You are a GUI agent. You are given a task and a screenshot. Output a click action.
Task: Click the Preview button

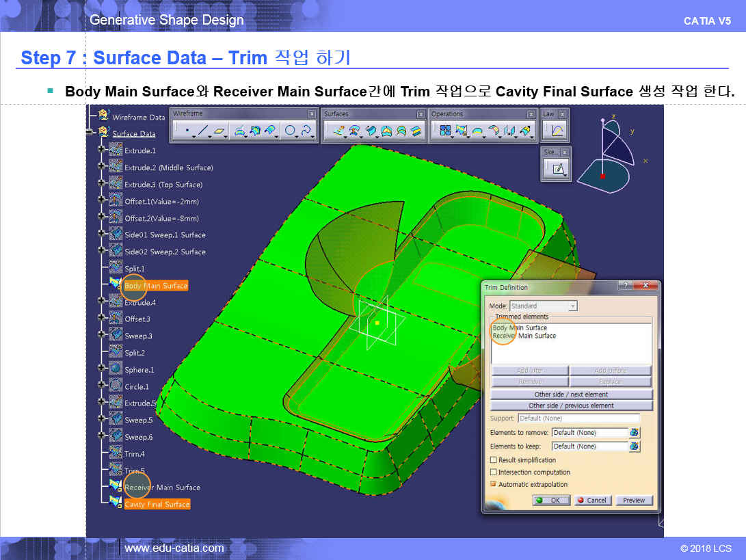(634, 500)
